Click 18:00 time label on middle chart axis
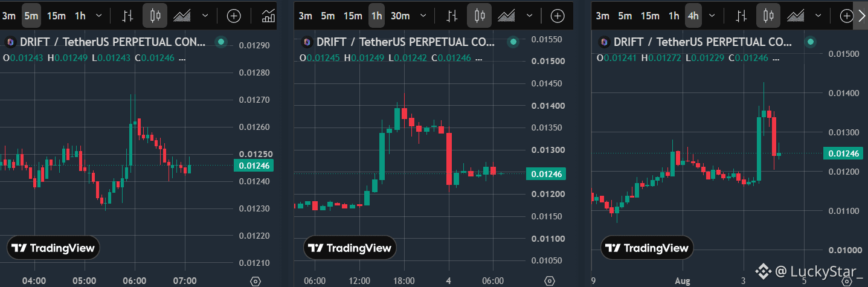 (403, 281)
